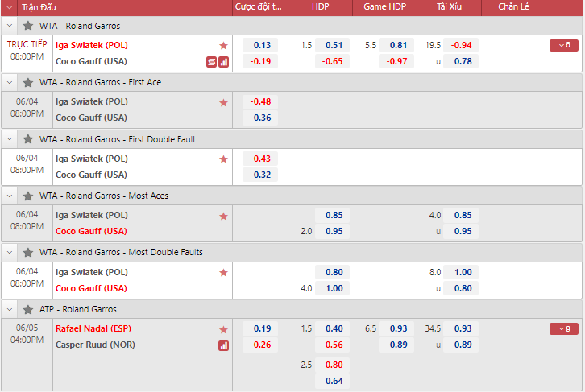Favorite the Most Double Faults league star
Screen dimensions: 585x392
click(x=28, y=252)
